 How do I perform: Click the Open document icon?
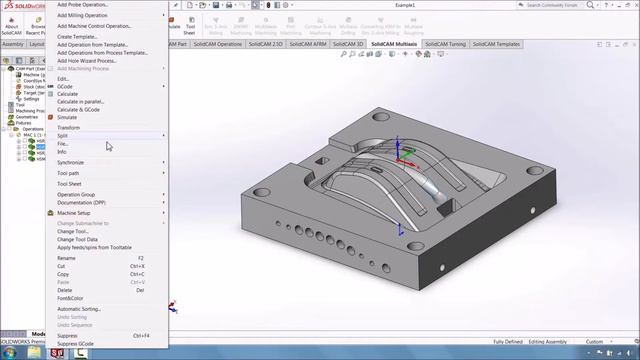(202, 5)
